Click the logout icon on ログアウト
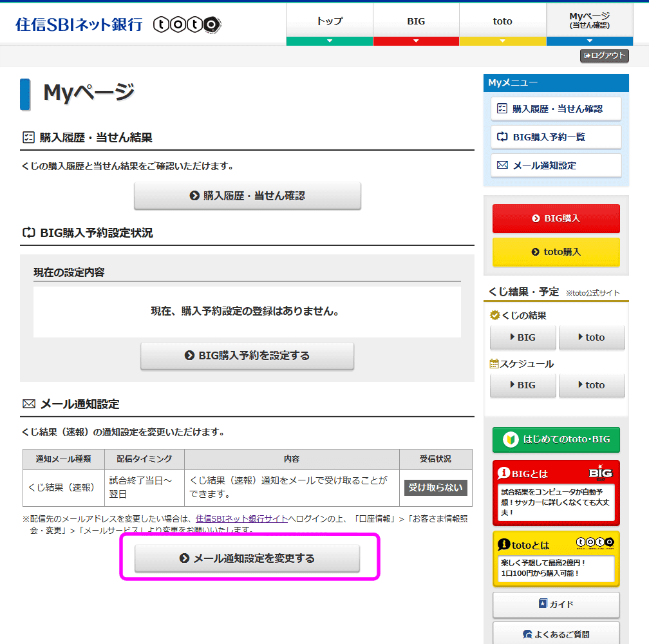 click(x=587, y=55)
